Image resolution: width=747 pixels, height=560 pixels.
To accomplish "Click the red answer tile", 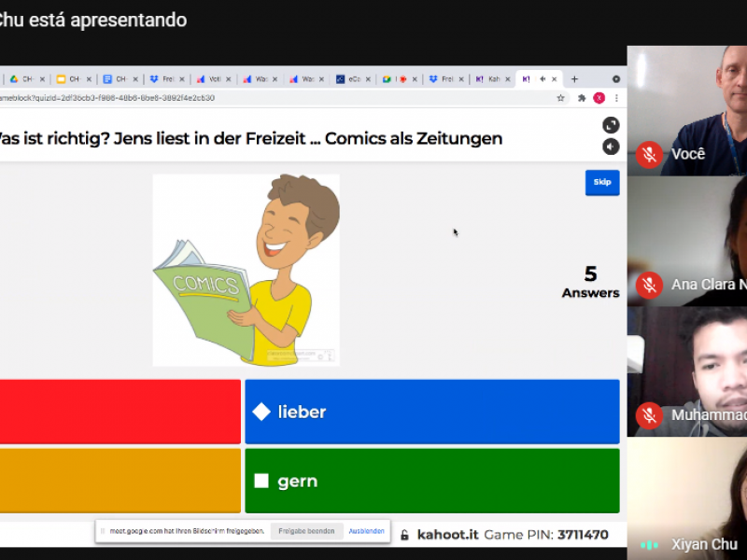I will pyautogui.click(x=120, y=412).
